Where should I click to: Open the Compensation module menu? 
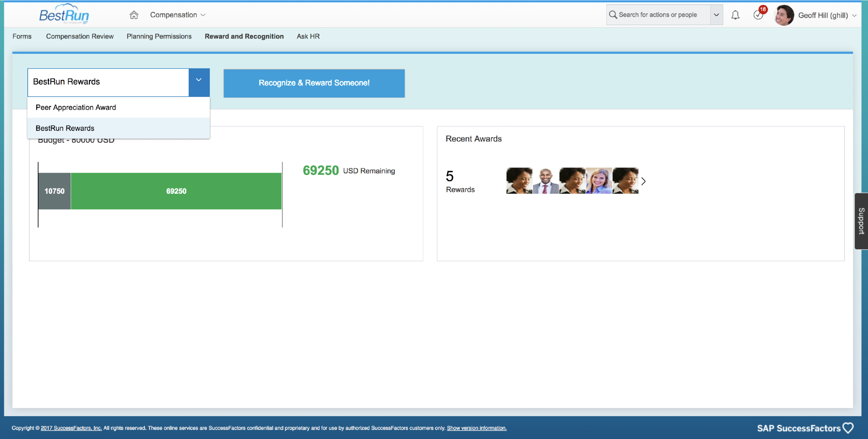[x=178, y=15]
